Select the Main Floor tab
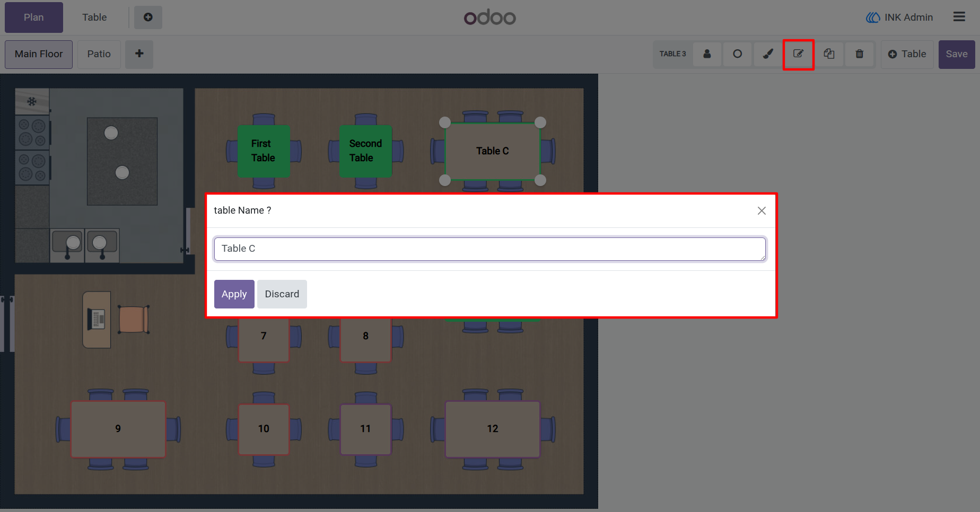The width and height of the screenshot is (980, 512). [x=39, y=54]
